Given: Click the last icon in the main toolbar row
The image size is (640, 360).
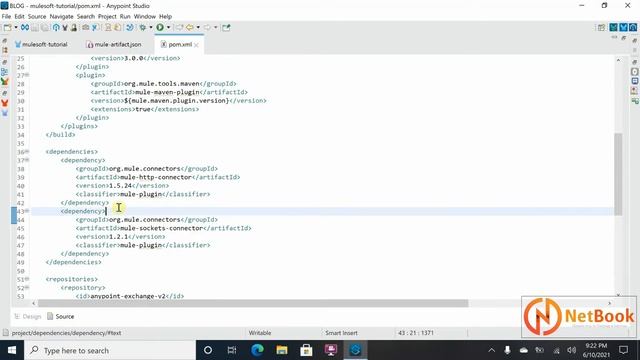Looking at the screenshot, I should (226, 27).
